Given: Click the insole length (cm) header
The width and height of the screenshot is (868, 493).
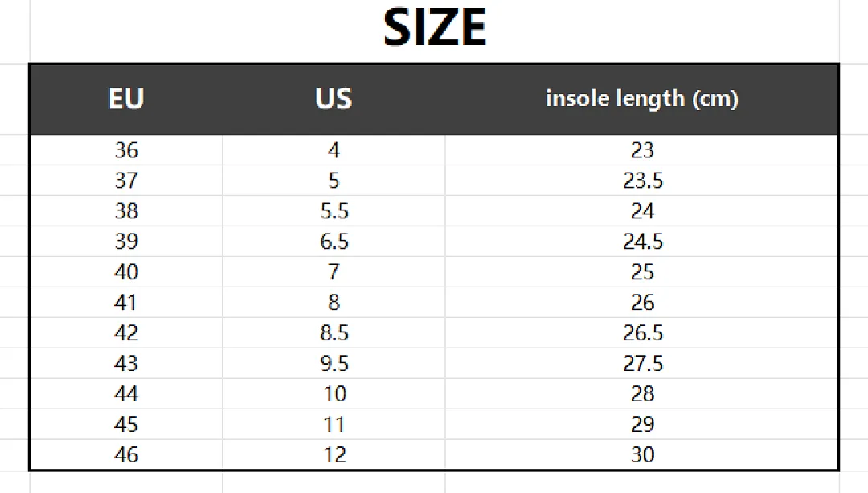Looking at the screenshot, I should coord(641,99).
